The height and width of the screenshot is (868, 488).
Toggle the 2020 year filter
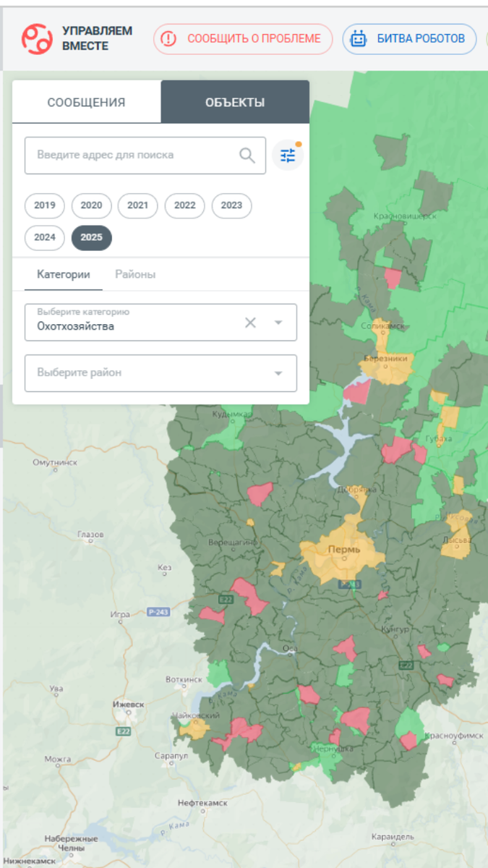click(x=91, y=205)
